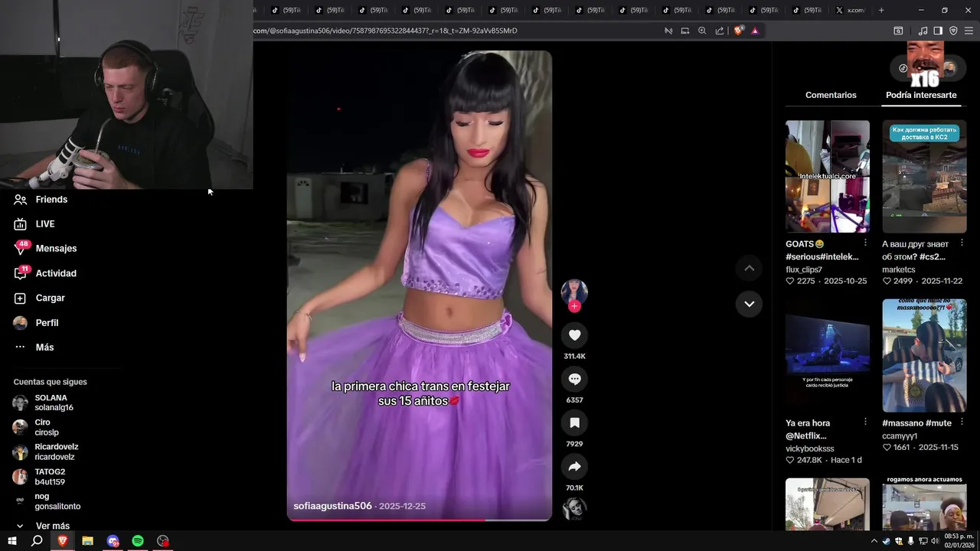Click Brave Rewards triangle icon
The image size is (980, 551).
pos(755,31)
